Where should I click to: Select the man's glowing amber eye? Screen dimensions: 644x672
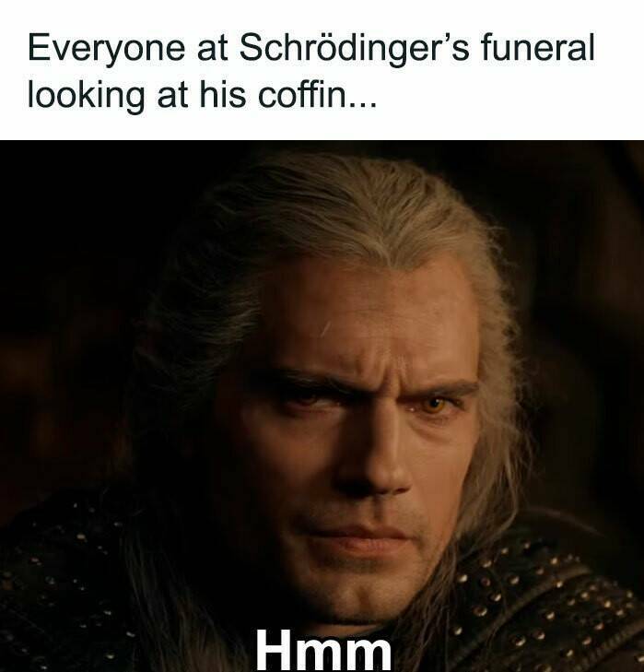(433, 404)
